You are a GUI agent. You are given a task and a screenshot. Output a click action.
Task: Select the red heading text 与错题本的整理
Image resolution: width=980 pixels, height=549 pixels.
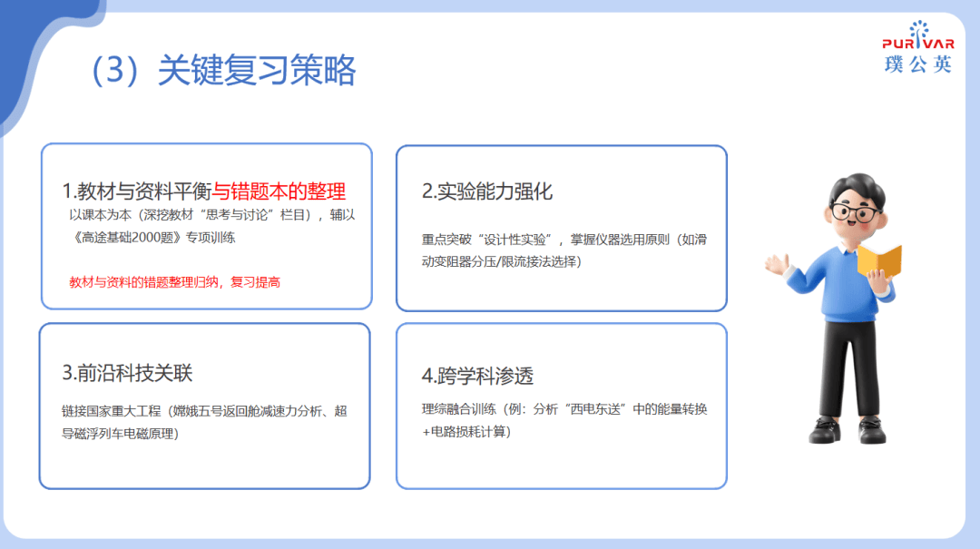[279, 191]
